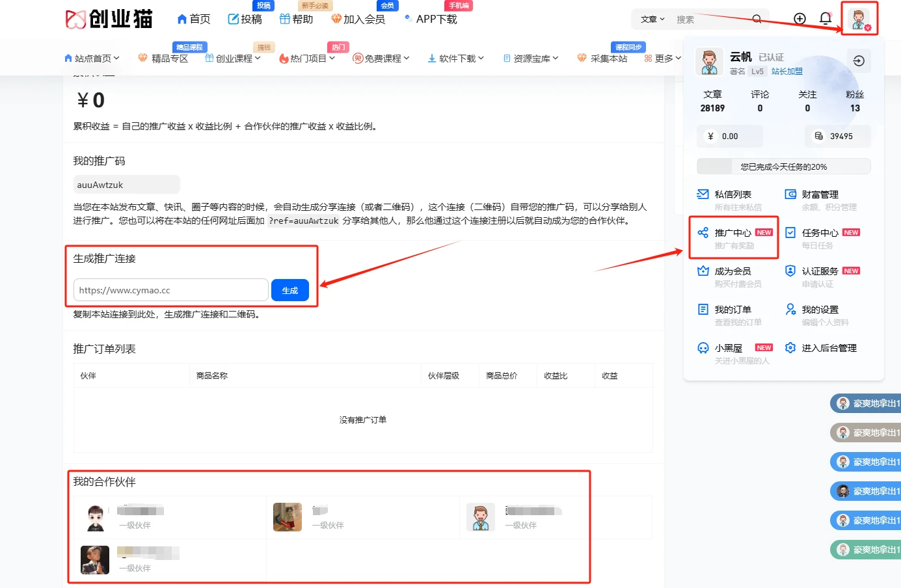Open 财富管理 wealth management icon
901x588 pixels.
click(x=788, y=193)
